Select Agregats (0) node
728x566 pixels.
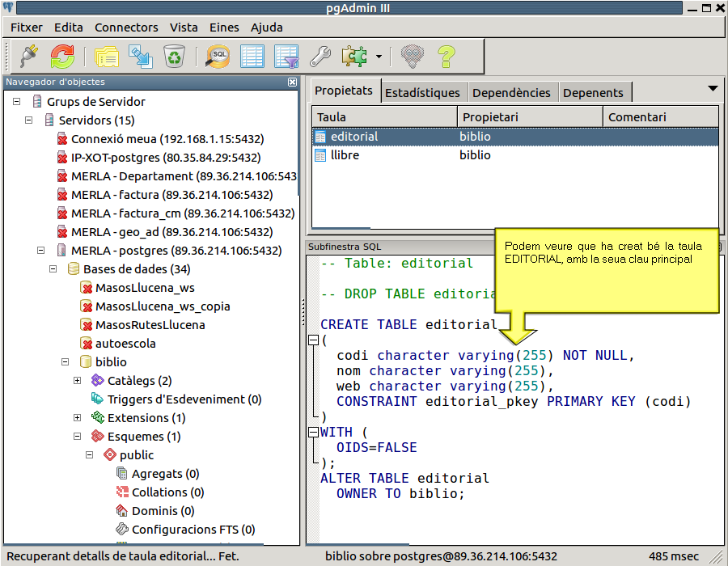click(165, 473)
